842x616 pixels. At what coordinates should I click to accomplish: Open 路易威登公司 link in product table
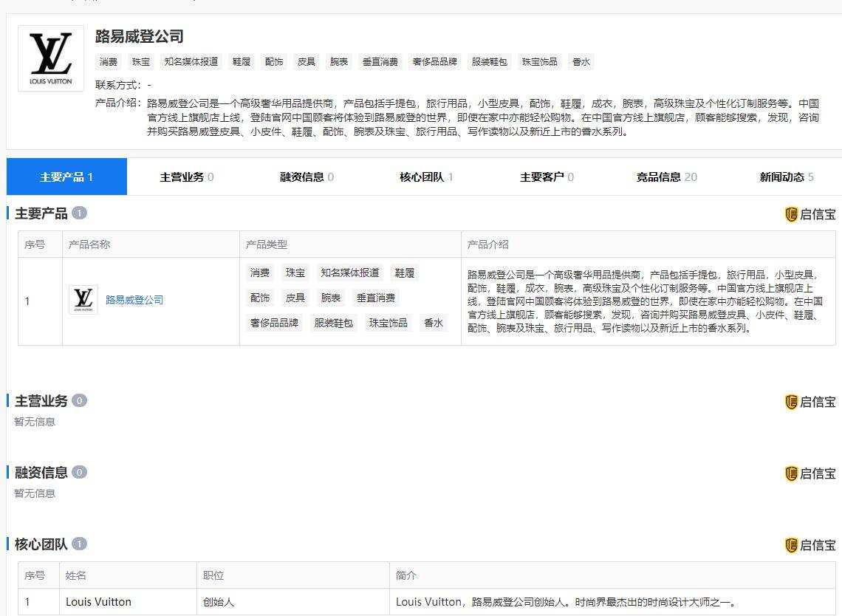coord(134,300)
